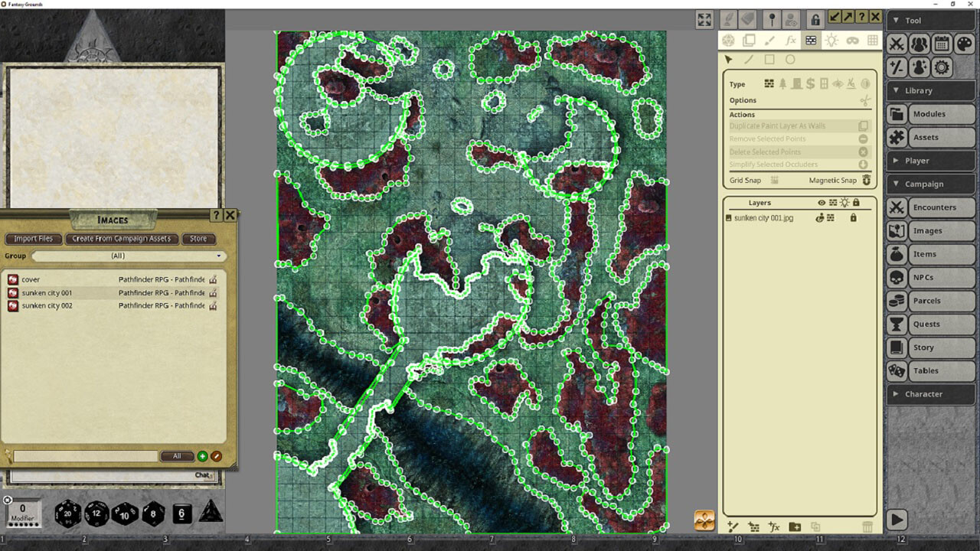Choose the tree occluder type
This screenshot has width=980, height=551.
(x=782, y=84)
